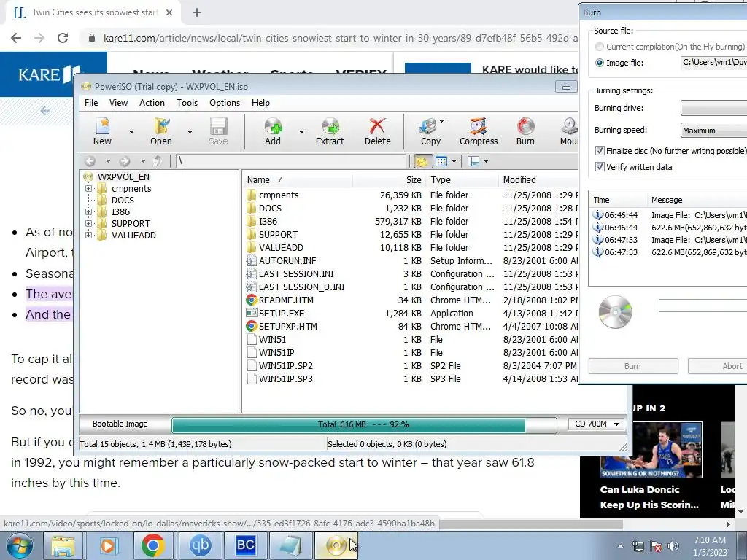
Task: Click the layout pane icon in PowerISO
Action: click(x=473, y=161)
